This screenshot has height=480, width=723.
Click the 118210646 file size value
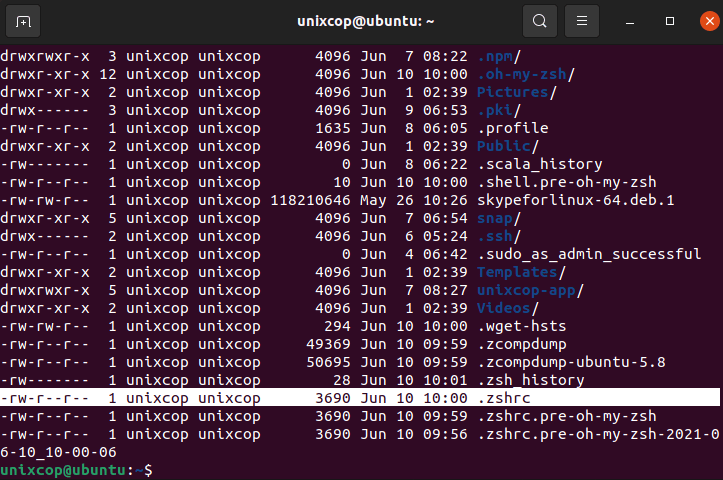pyautogui.click(x=310, y=201)
